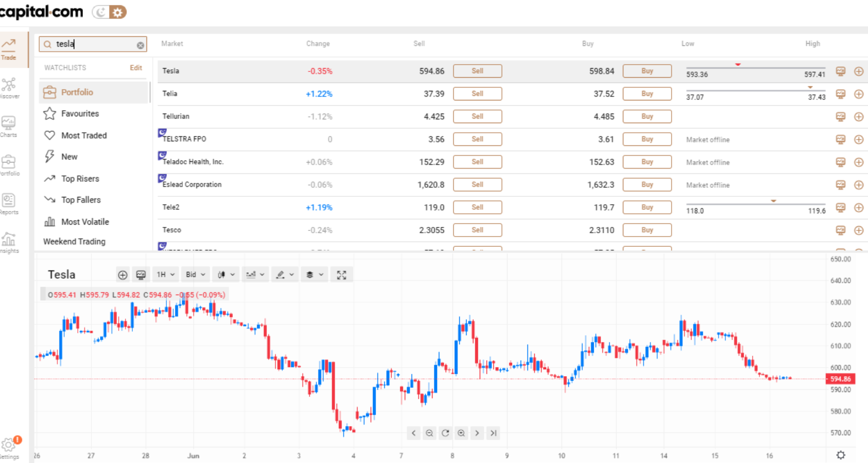
Task: Add Tellurian to watchlist plus icon
Action: [x=859, y=117]
